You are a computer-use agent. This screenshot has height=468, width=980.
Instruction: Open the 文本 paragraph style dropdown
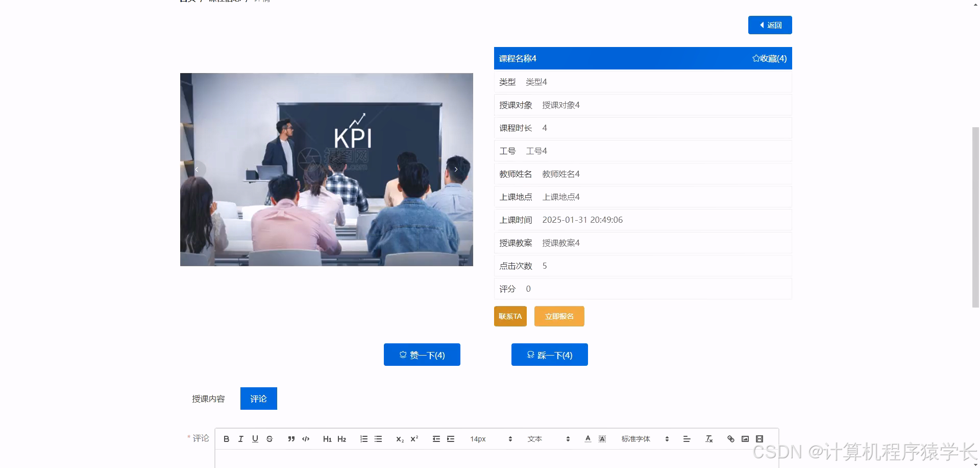549,439
